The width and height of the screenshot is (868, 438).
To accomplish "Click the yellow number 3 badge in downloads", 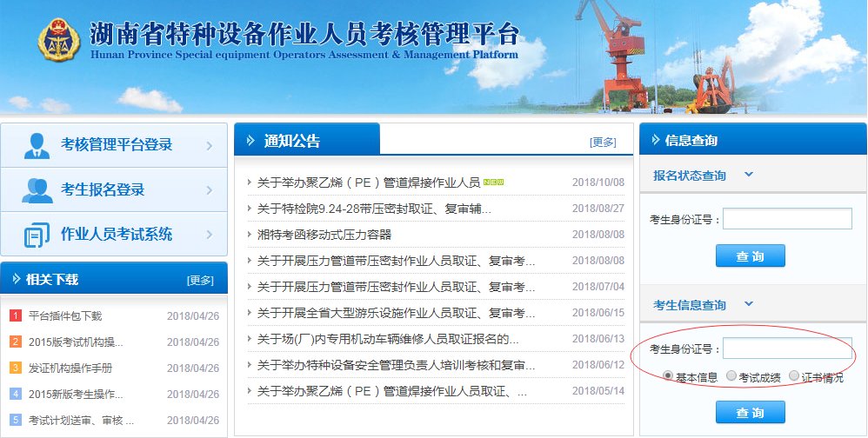I will 15,368.
